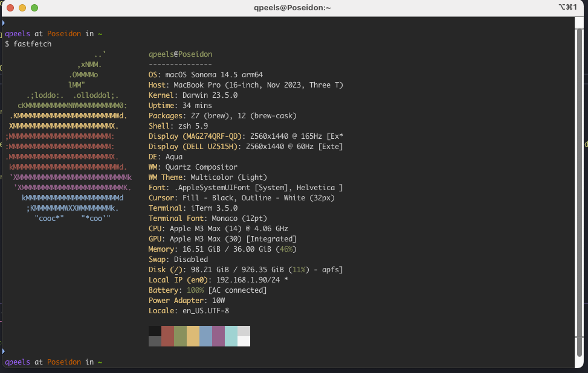The width and height of the screenshot is (588, 373).
Task: Click the red color block in the palette
Action: tap(167, 336)
